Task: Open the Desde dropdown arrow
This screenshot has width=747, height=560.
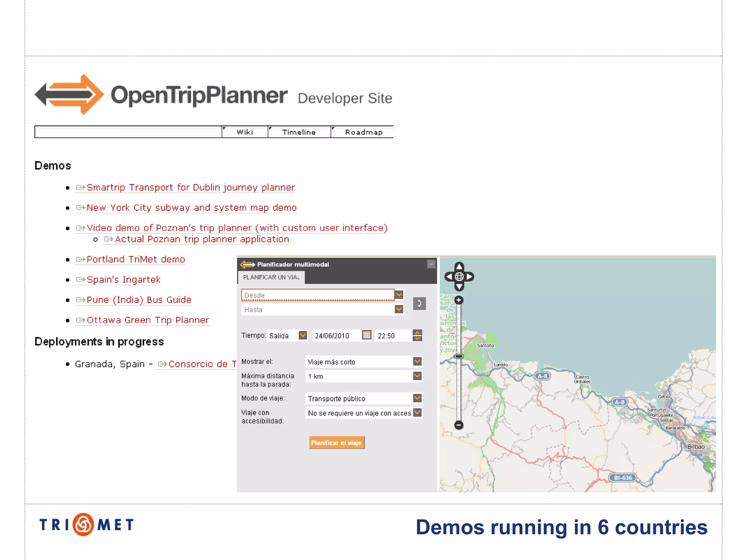Action: (x=399, y=294)
